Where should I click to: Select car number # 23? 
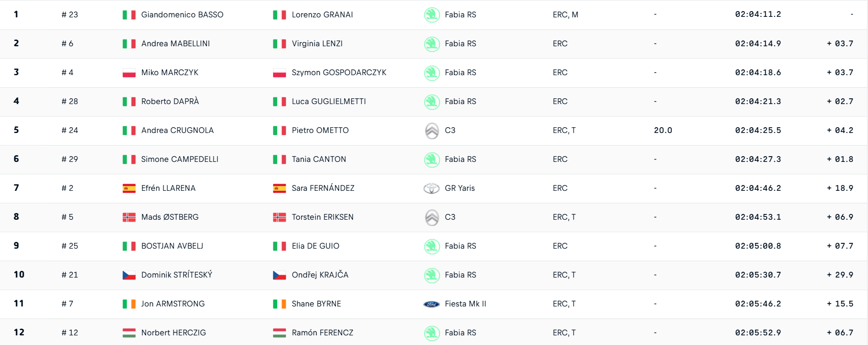click(70, 14)
